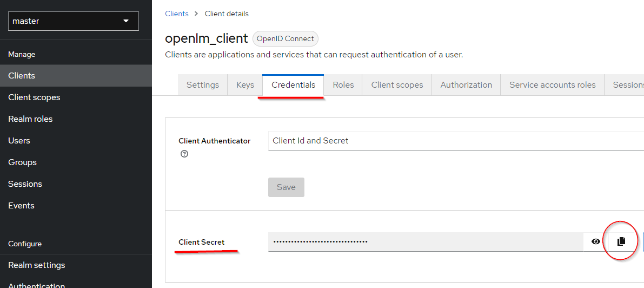644x288 pixels.
Task: Expand the Client Authenticator select box
Action: point(454,141)
